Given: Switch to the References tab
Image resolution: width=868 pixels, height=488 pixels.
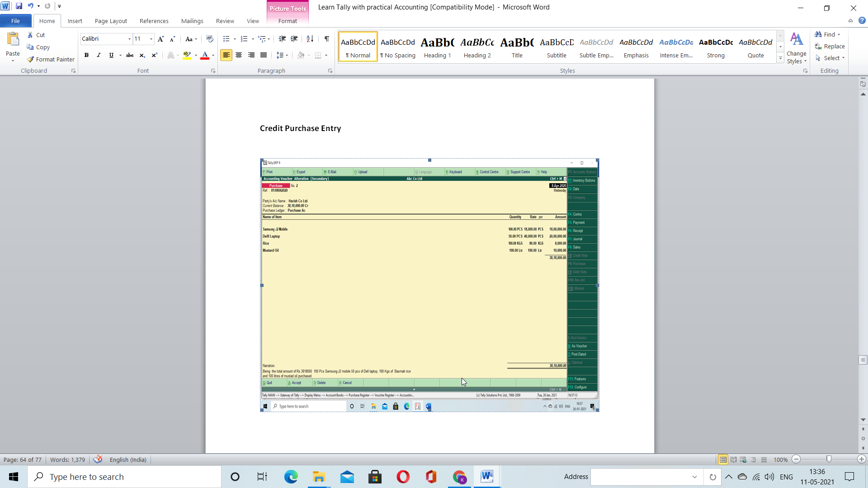Looking at the screenshot, I should pyautogui.click(x=154, y=21).
